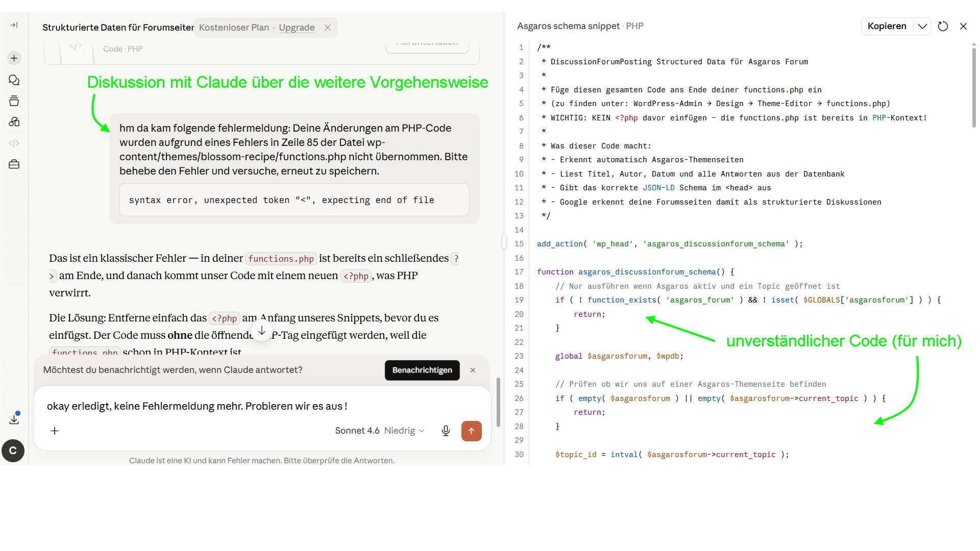Click code line 15 add_action
980x551 pixels.
pyautogui.click(x=670, y=244)
